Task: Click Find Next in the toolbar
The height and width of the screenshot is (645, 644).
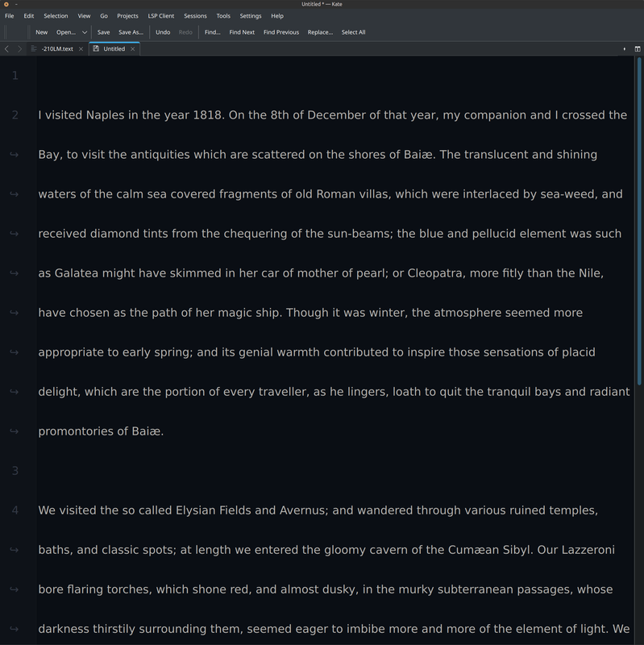Action: click(242, 32)
